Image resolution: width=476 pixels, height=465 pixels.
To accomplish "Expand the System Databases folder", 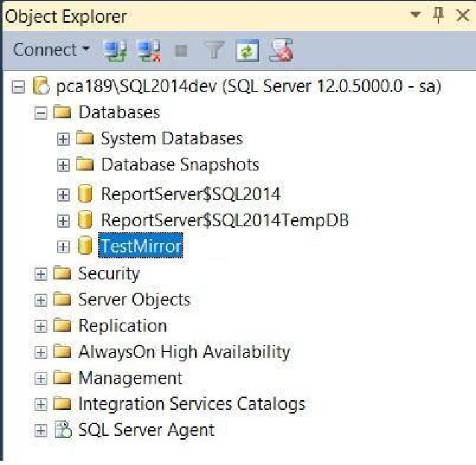I will 63,139.
